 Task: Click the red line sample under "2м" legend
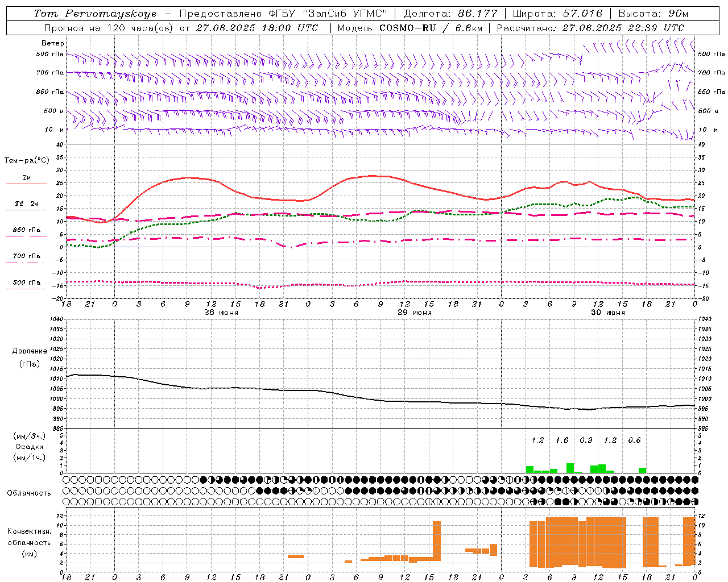[x=26, y=184]
